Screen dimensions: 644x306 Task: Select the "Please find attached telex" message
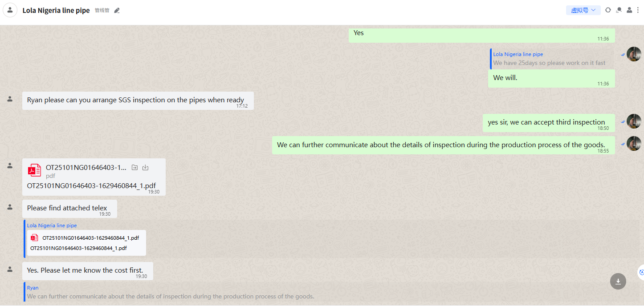[x=70, y=209]
